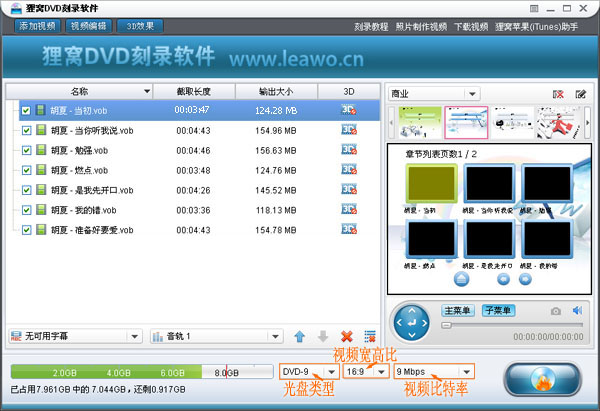The height and width of the screenshot is (411, 600).
Task: Sort by the 输出大小 column header
Action: 276,91
